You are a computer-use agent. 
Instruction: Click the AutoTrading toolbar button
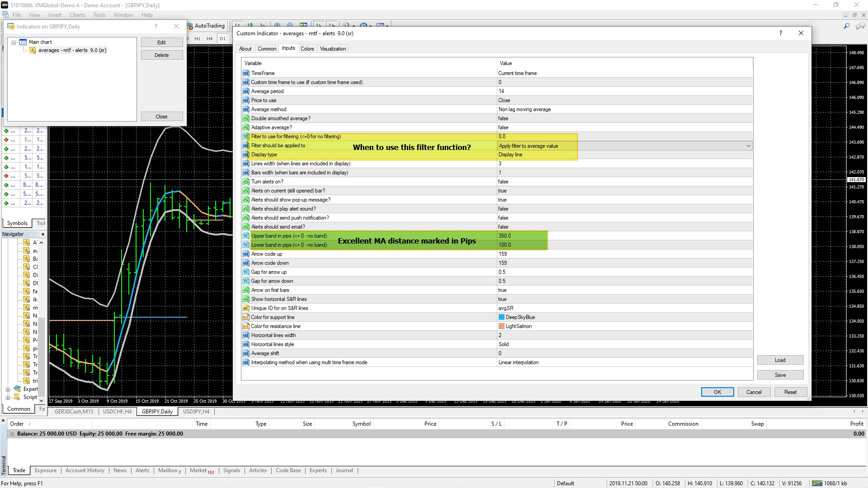coord(206,26)
